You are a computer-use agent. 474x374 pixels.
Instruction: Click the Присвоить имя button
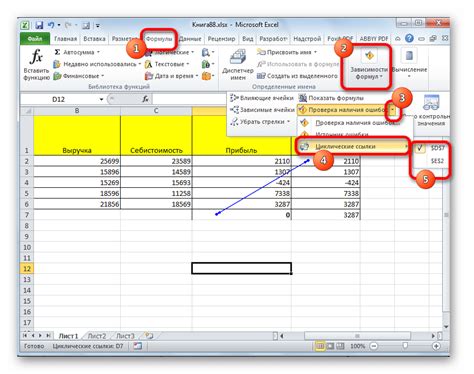click(x=287, y=52)
